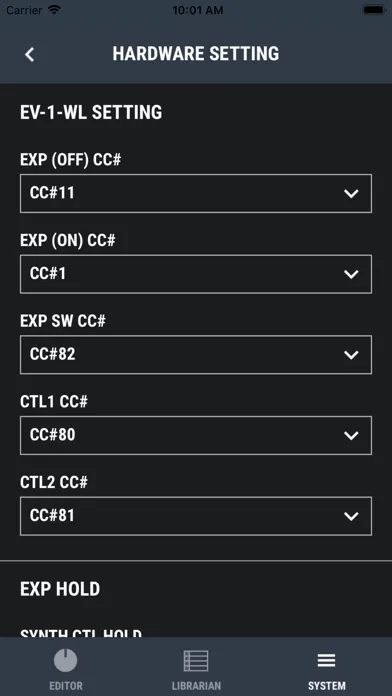The width and height of the screenshot is (392, 696).
Task: Expand the EXP SW CC# chevron
Action: [x=351, y=355]
